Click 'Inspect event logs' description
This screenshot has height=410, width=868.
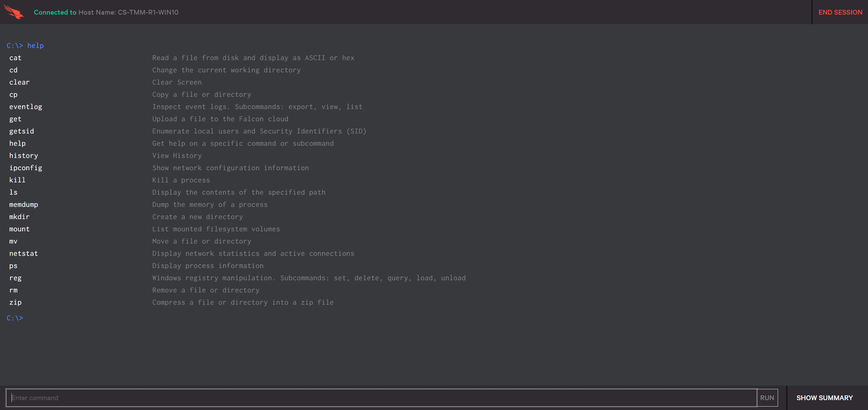(x=257, y=107)
